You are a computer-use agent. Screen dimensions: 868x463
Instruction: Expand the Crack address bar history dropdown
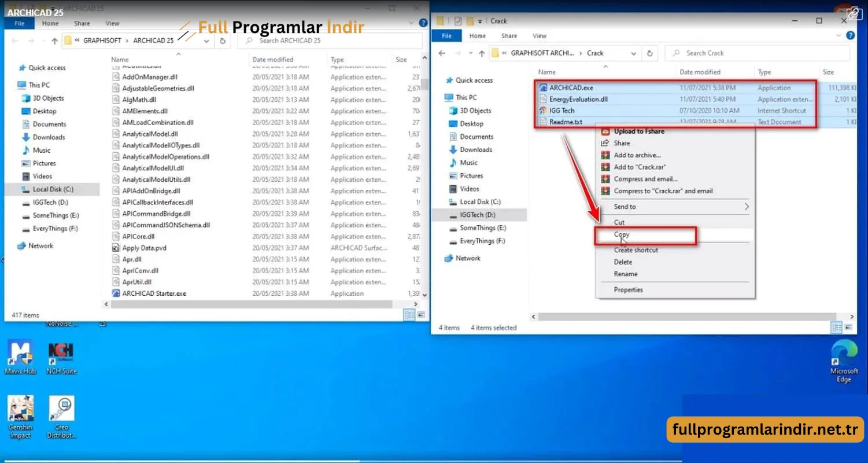(634, 53)
